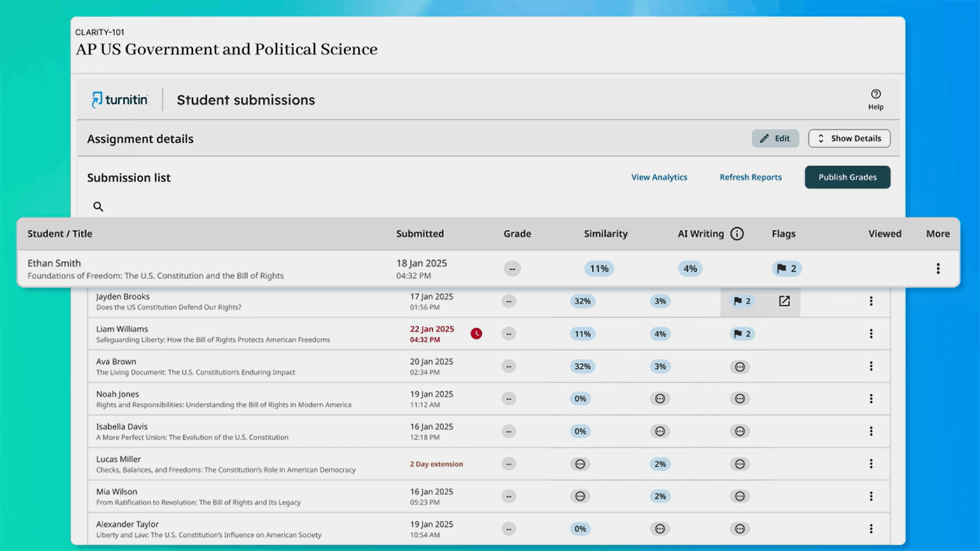Click Liam Williams' flag count badge
980x551 pixels.
742,334
